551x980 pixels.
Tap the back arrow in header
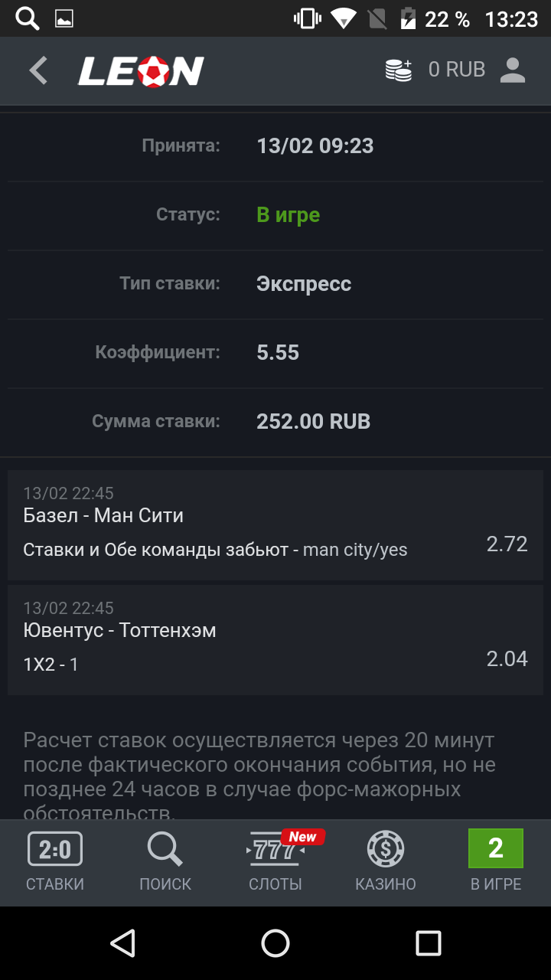pos(38,70)
